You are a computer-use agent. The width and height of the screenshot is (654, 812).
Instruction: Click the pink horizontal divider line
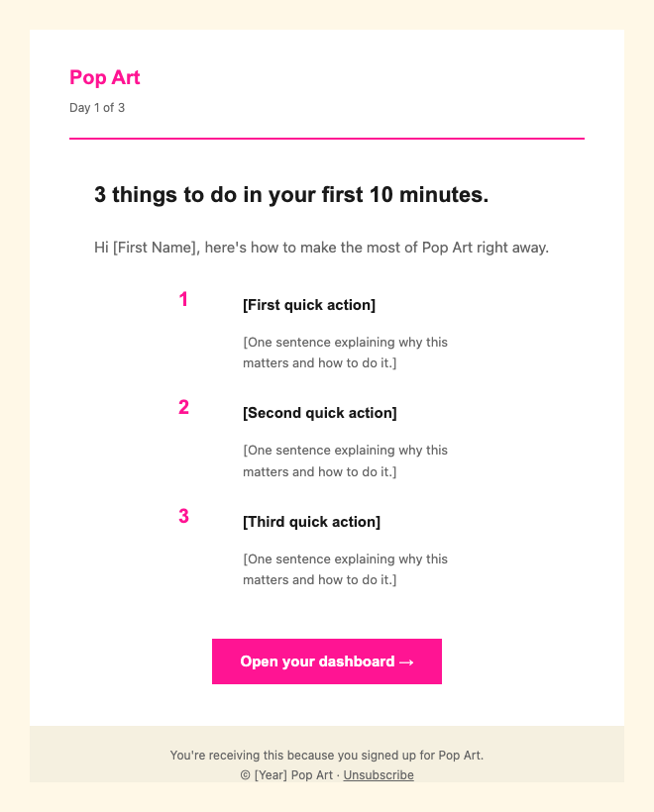point(327,139)
